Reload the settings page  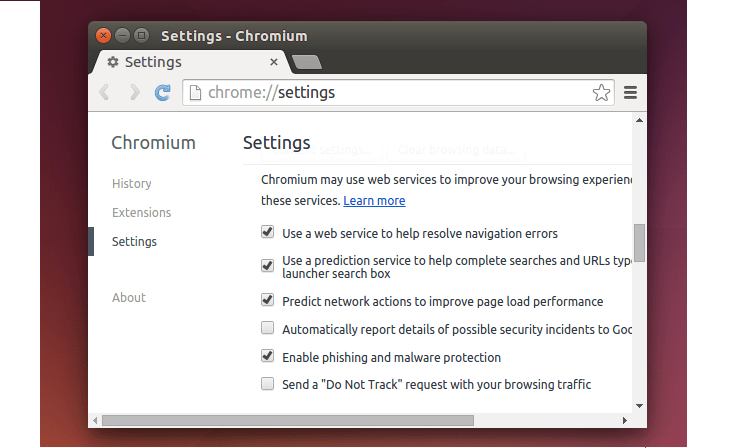pos(162,92)
